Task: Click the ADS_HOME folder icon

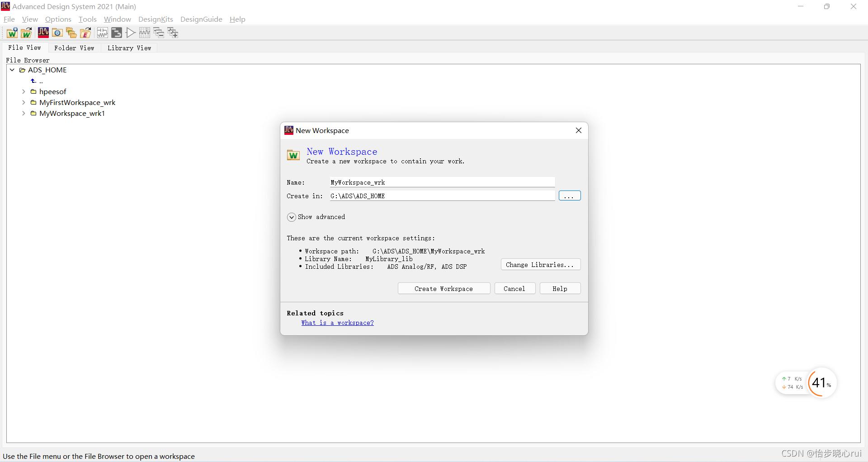Action: (x=22, y=70)
